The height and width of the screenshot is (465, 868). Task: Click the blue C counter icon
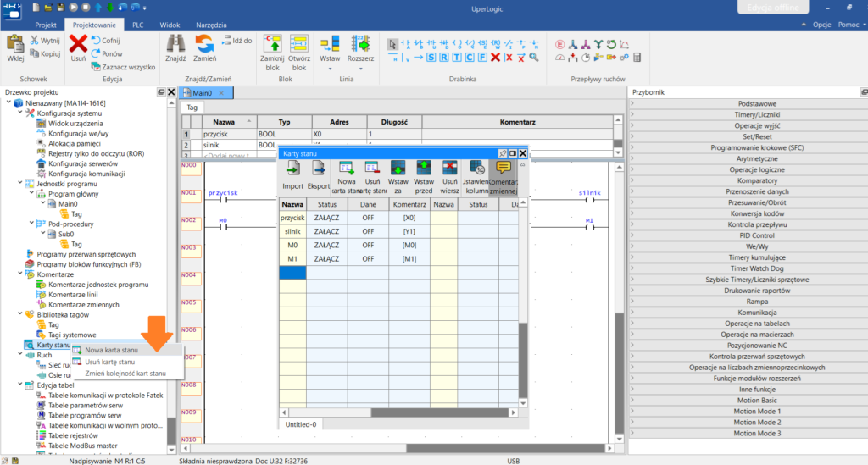pos(470,58)
